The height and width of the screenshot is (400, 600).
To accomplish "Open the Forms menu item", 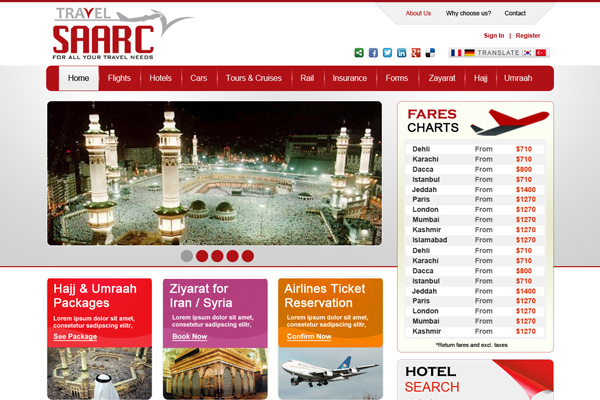I will click(396, 78).
